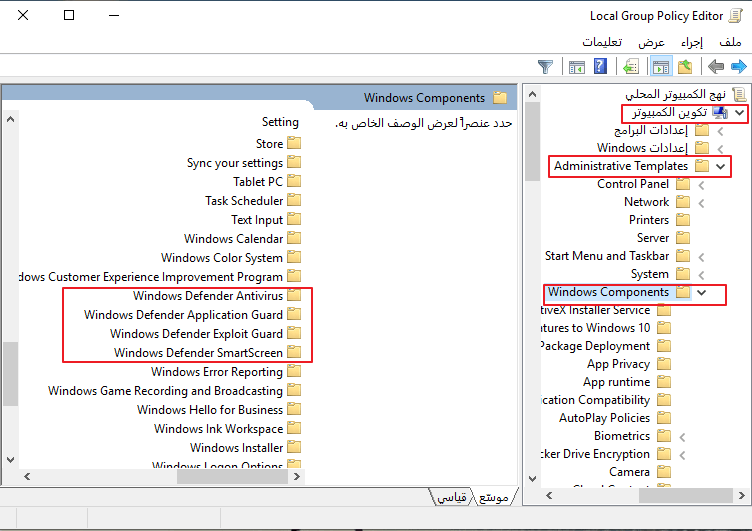The height and width of the screenshot is (531, 752).
Task: Click the Show/Hide Action Pane toolbar icon
Action: click(576, 67)
